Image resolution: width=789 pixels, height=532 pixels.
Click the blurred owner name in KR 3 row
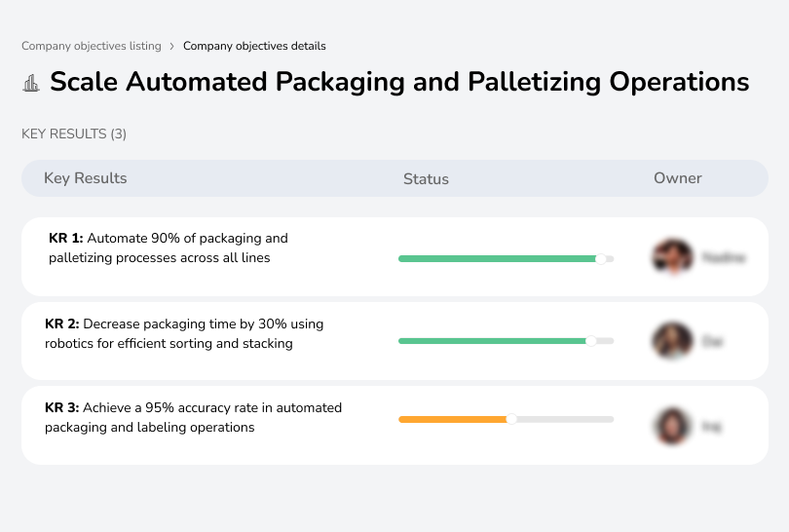[711, 427]
